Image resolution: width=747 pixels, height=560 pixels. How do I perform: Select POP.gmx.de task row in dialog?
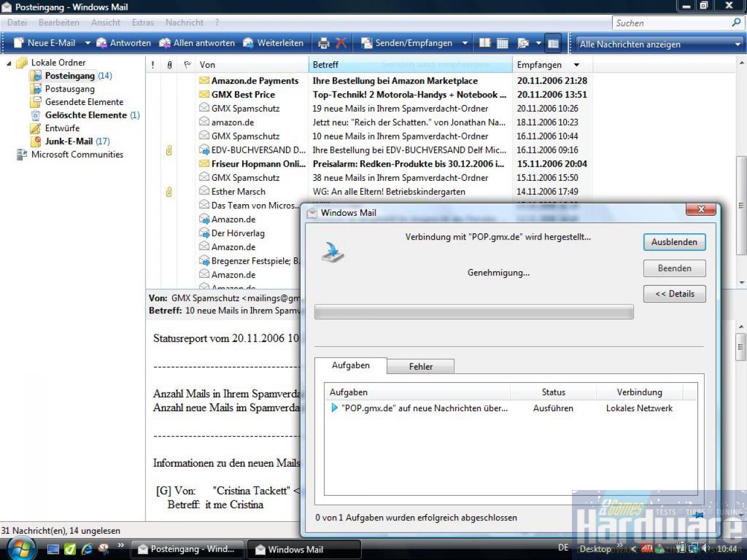[x=511, y=408]
